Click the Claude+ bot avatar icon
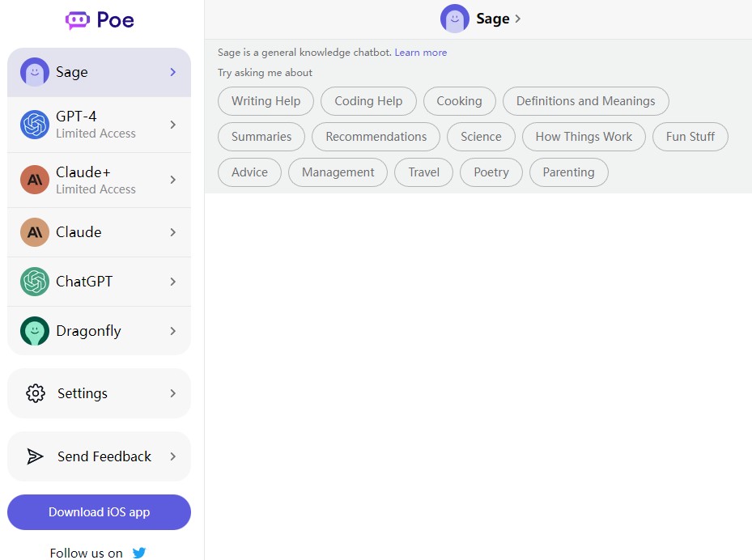The width and height of the screenshot is (752, 560). tap(35, 180)
